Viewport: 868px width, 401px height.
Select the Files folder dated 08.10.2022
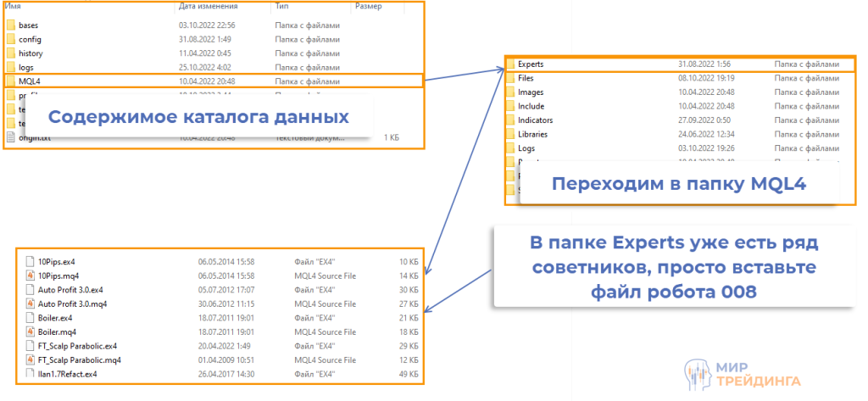point(526,78)
